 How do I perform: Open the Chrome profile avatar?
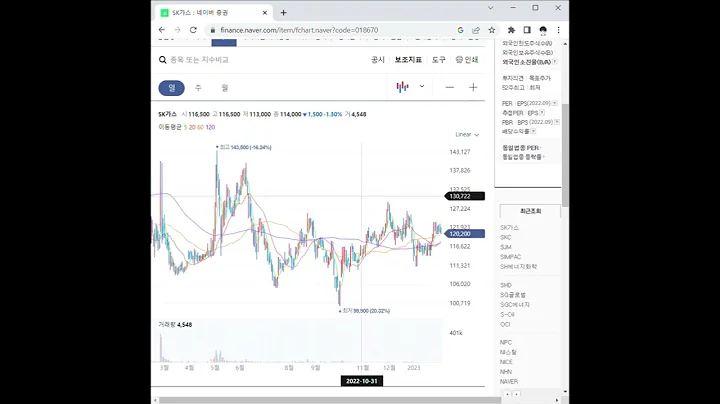coord(543,30)
